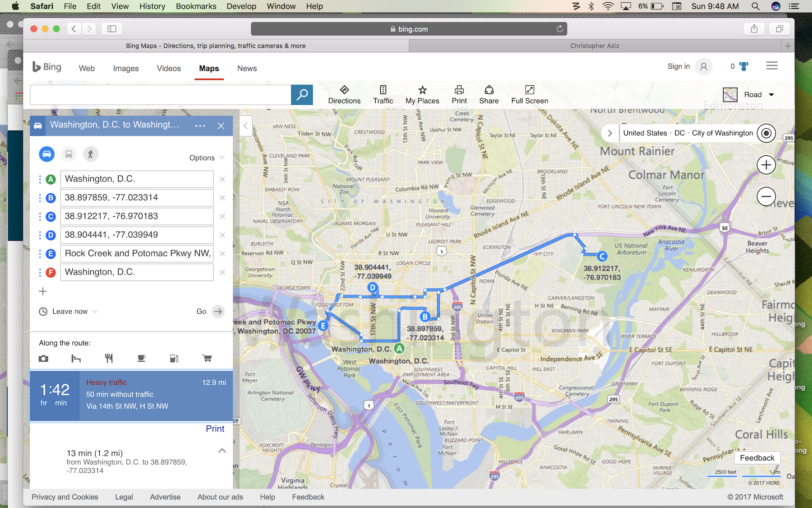Viewport: 812px width, 508px height.
Task: Remove waypoint B 38.897859, -77.023314
Action: [222, 198]
